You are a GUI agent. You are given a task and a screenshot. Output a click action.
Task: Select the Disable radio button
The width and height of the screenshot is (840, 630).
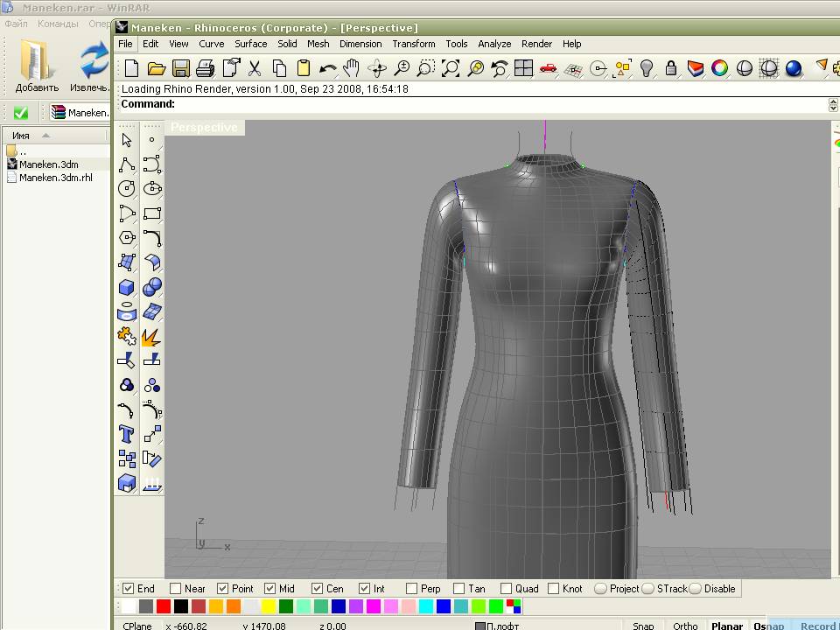click(x=696, y=589)
